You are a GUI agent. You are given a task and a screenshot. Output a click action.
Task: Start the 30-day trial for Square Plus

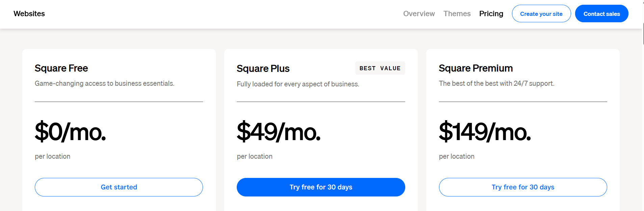tap(320, 187)
